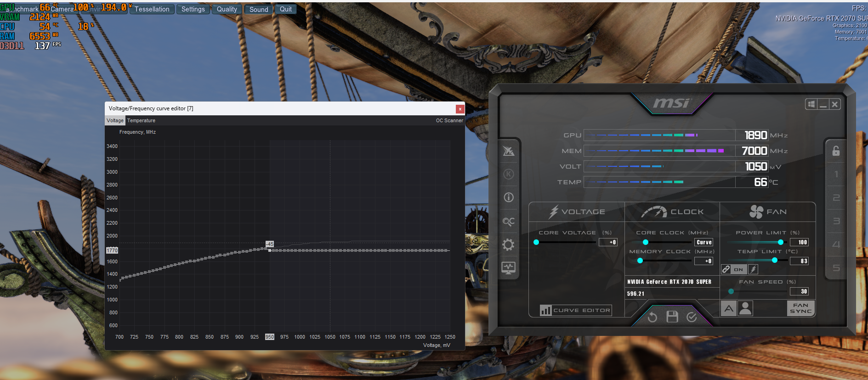Screen dimensions: 868x380
Task: Select profile slot 1 in Afterburner
Action: (x=836, y=174)
